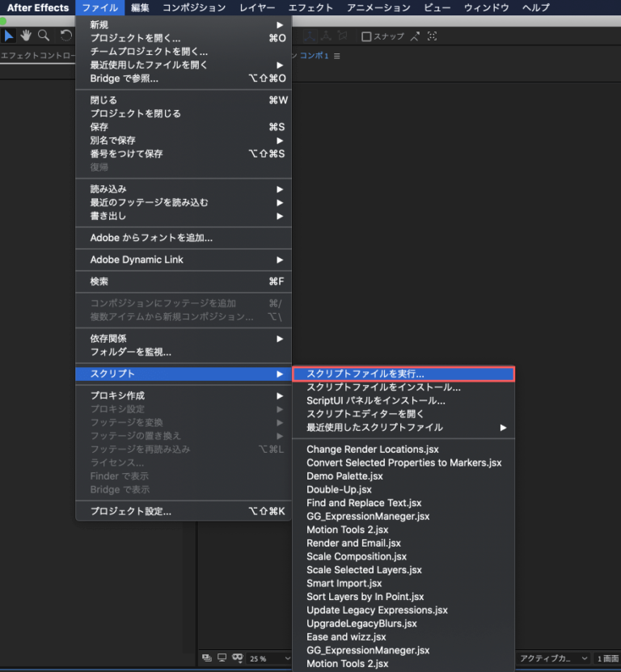
Task: Choose チームプロジェクトを開く…
Action: pos(184,52)
